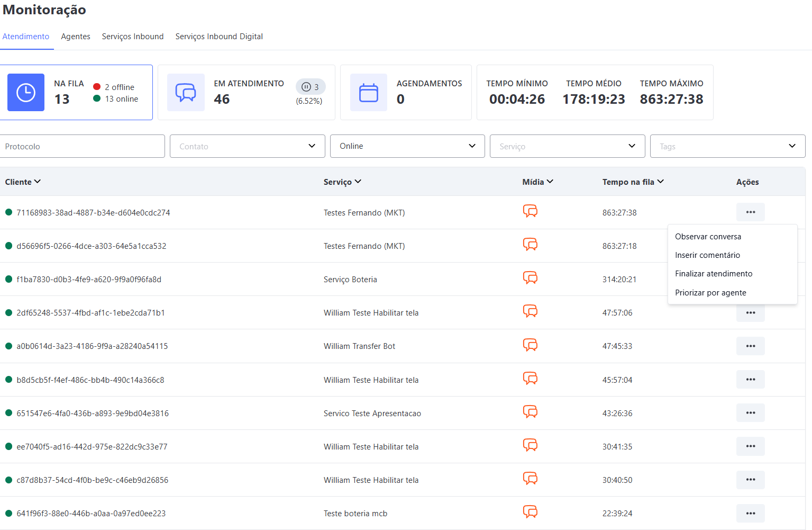Sort by Mídia column header
812x530 pixels.
pos(538,182)
